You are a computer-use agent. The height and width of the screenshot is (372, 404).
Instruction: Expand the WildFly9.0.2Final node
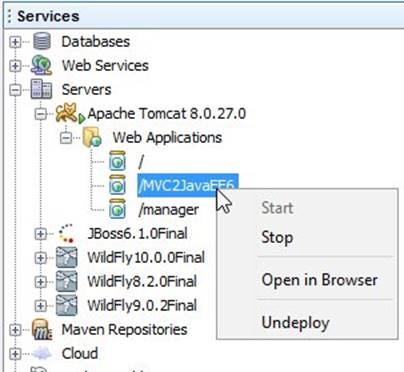pos(41,306)
